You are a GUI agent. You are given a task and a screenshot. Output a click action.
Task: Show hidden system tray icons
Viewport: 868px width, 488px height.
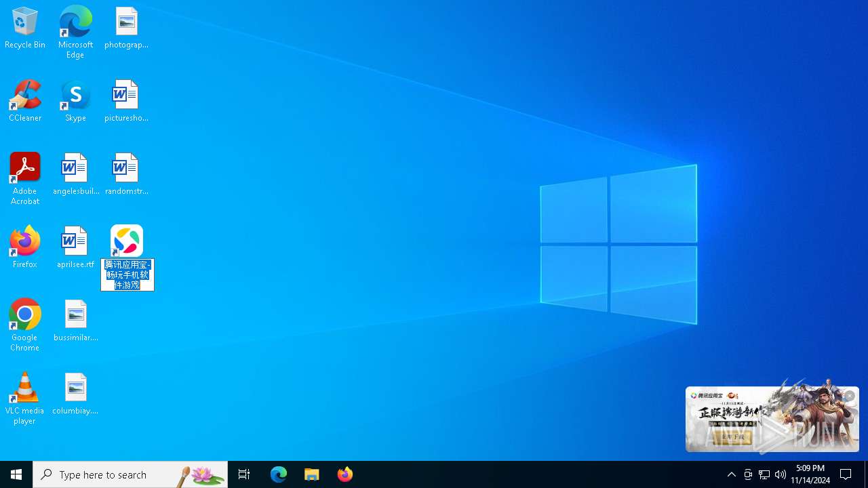point(731,474)
